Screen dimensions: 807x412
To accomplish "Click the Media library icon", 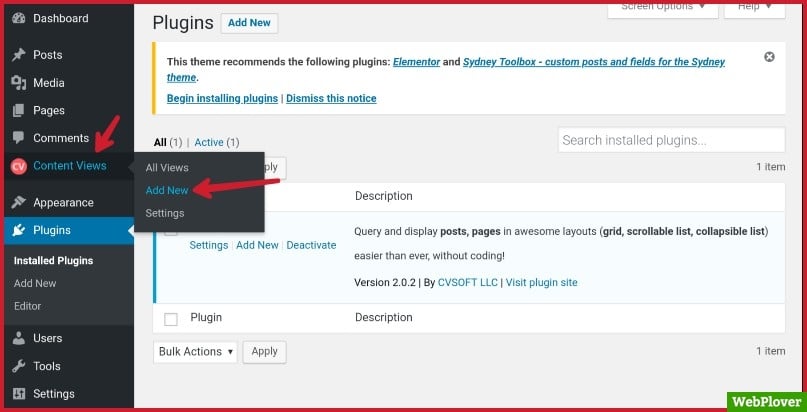I will point(19,82).
